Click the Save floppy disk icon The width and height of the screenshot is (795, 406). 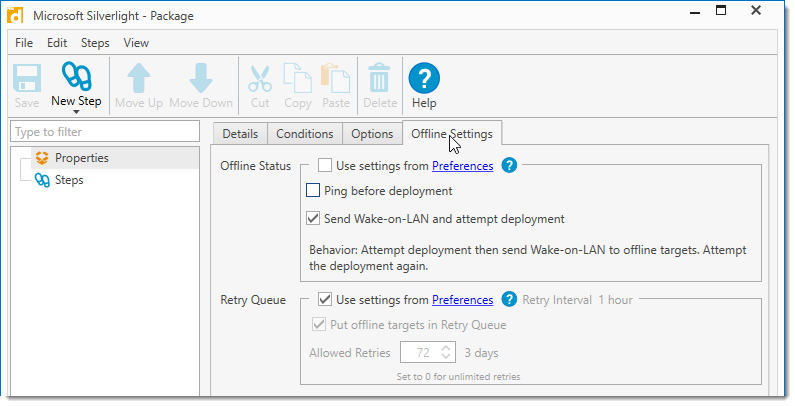[27, 78]
